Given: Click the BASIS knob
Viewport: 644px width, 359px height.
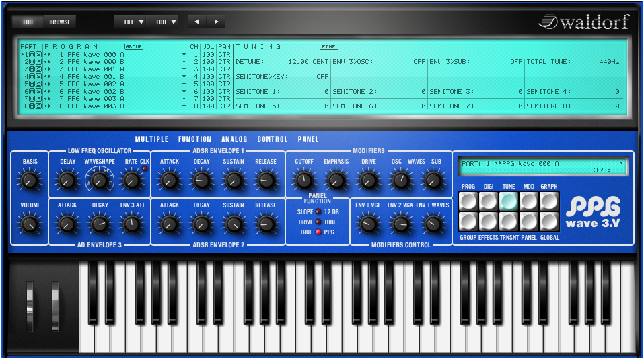Looking at the screenshot, I should click(30, 181).
